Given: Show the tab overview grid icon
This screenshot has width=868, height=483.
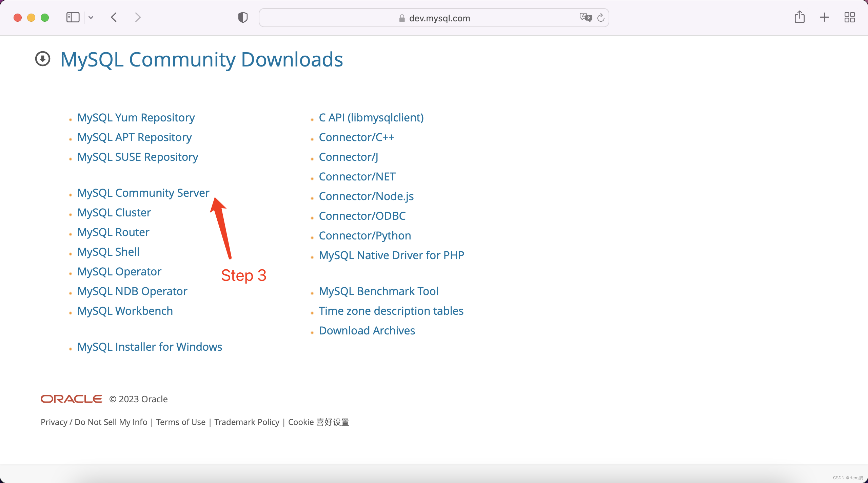Looking at the screenshot, I should (850, 17).
